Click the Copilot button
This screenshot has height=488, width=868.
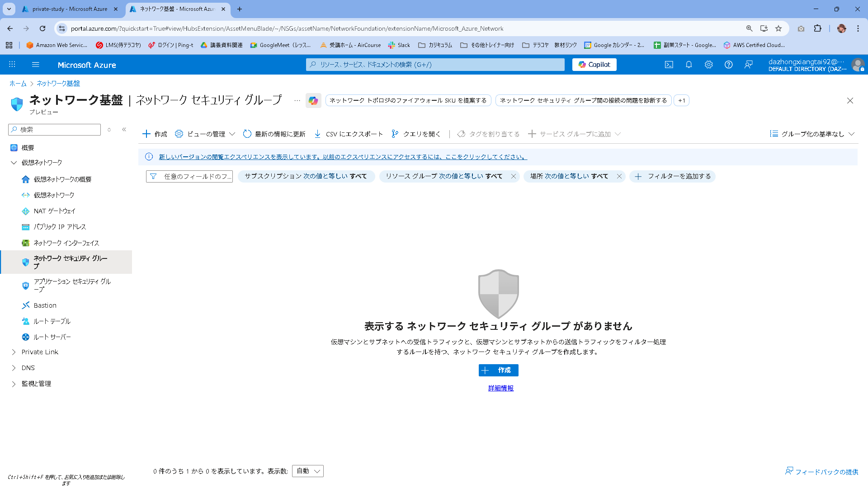click(x=594, y=65)
